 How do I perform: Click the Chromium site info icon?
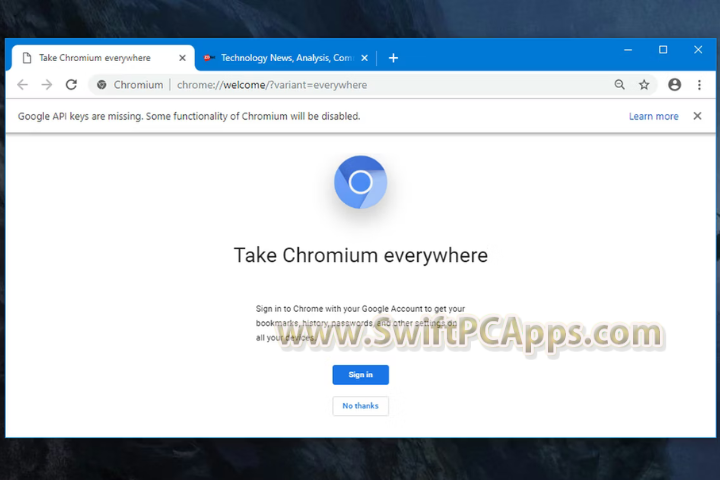[102, 85]
